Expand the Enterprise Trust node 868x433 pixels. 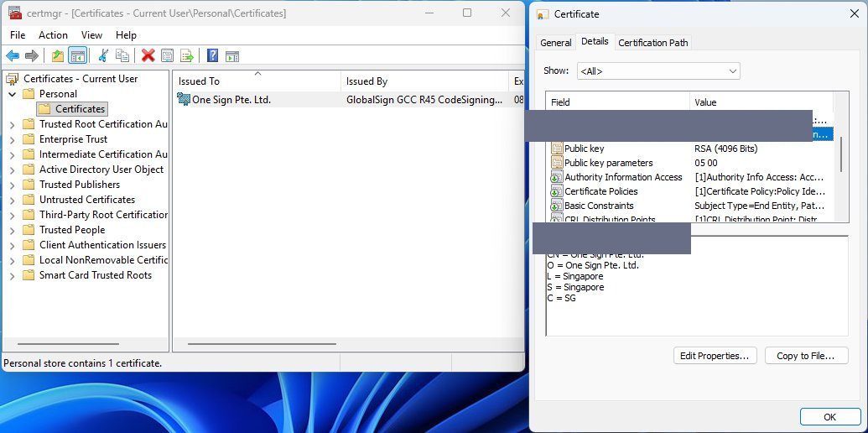point(13,139)
